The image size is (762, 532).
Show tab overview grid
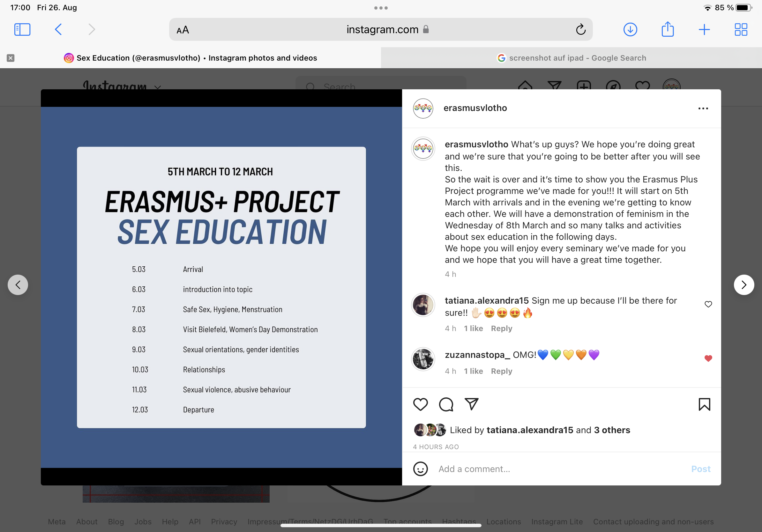[741, 30]
